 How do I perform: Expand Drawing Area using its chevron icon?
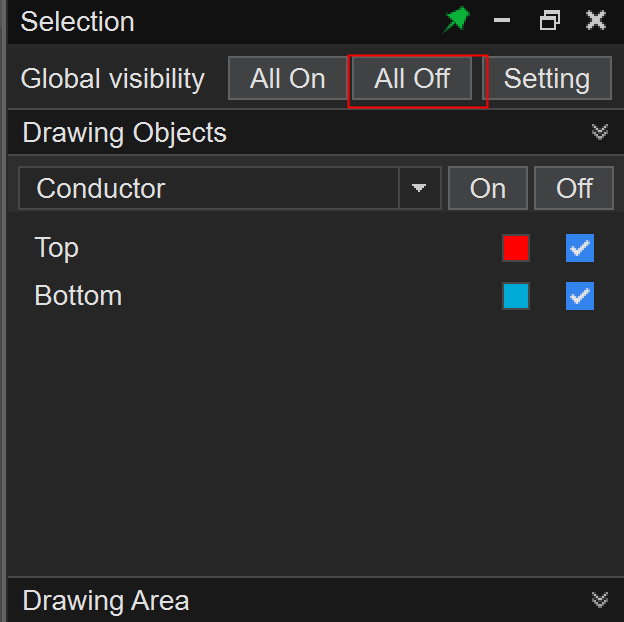(600, 600)
